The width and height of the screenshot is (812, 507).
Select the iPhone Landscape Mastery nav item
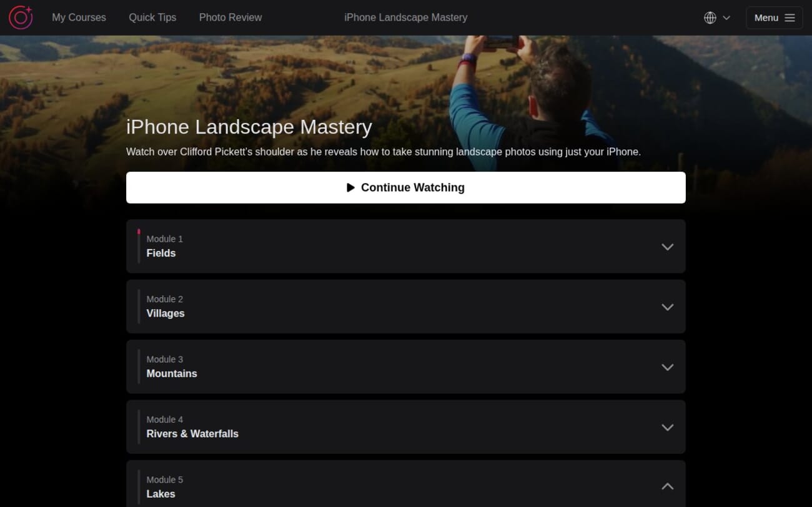click(406, 17)
